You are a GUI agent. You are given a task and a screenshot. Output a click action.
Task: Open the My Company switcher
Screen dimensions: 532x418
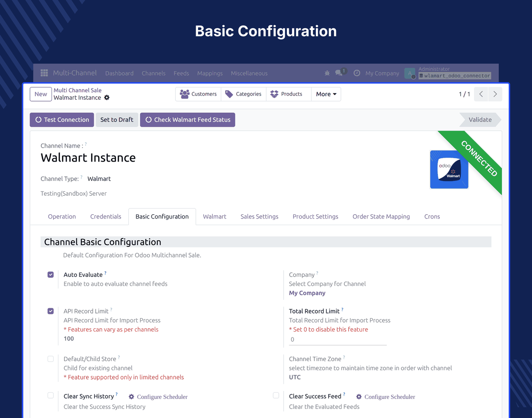click(382, 73)
